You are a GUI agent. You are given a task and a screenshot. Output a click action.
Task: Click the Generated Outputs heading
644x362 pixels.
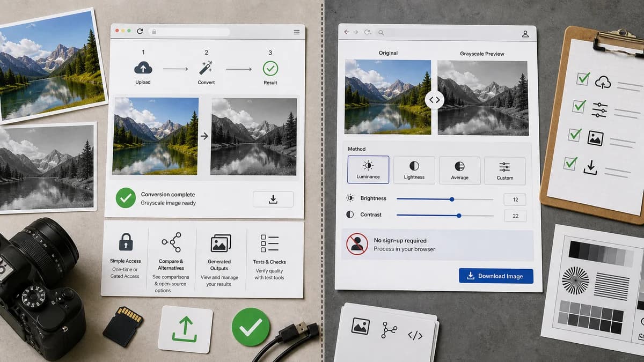pyautogui.click(x=219, y=265)
